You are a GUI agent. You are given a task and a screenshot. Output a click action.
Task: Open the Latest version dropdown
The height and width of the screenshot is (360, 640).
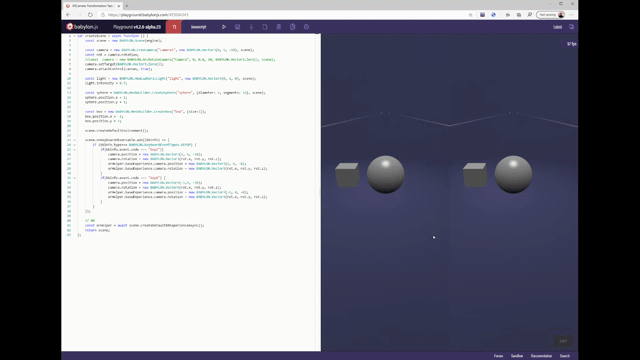coord(557,27)
